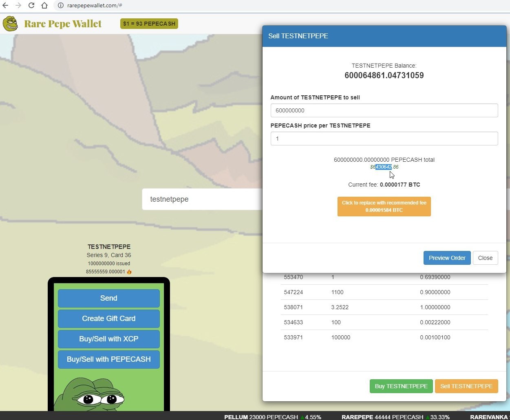The width and height of the screenshot is (510, 420).
Task: Click the TESTNETPEPE balance value 600064861.04731059
Action: click(384, 75)
